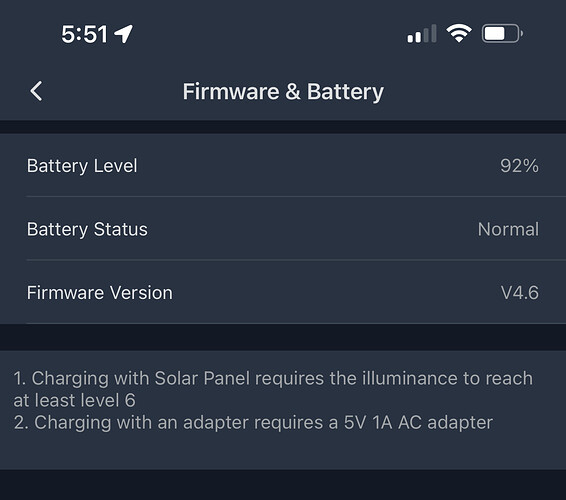Viewport: 566px width, 500px height.
Task: Tap the V4.6 firmware version value
Action: 519,292
